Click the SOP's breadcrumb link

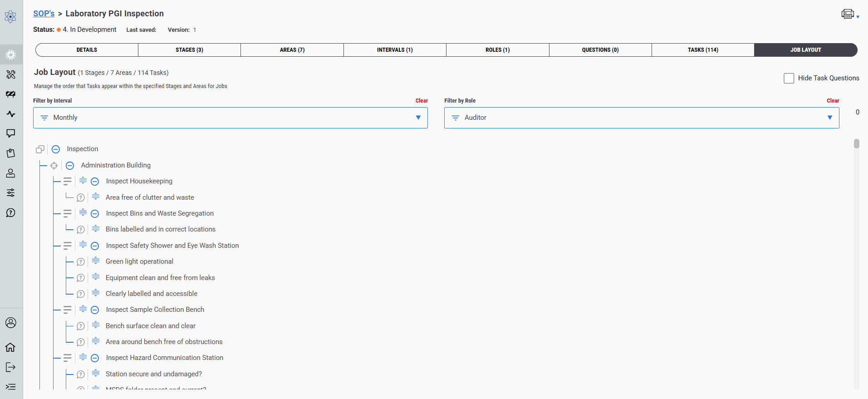[x=44, y=14]
